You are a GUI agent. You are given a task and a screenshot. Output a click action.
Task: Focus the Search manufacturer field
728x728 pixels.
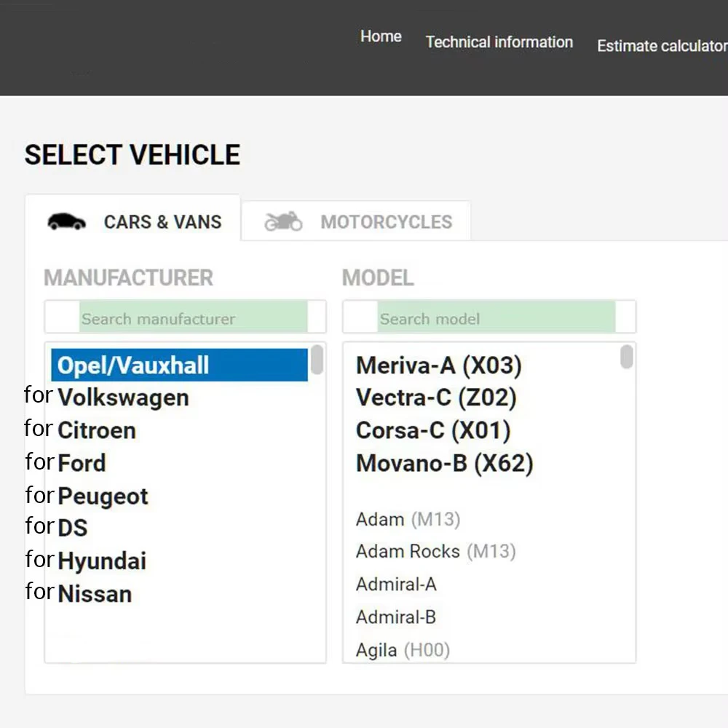tap(192, 318)
